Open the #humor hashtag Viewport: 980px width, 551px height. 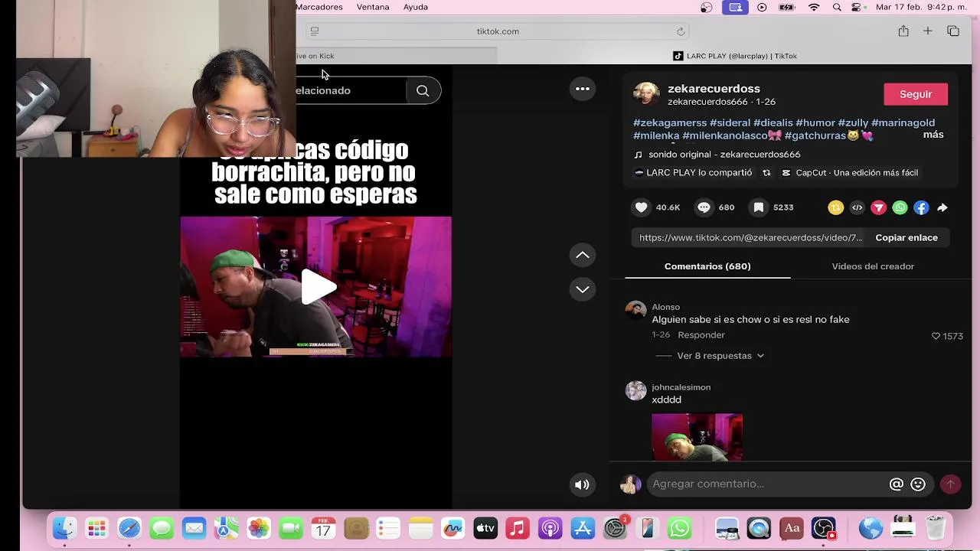pyautogui.click(x=815, y=122)
